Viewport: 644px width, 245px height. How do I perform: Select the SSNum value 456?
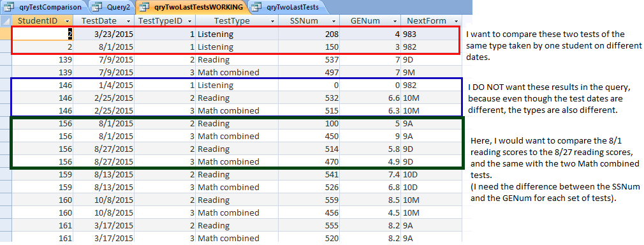coord(309,212)
